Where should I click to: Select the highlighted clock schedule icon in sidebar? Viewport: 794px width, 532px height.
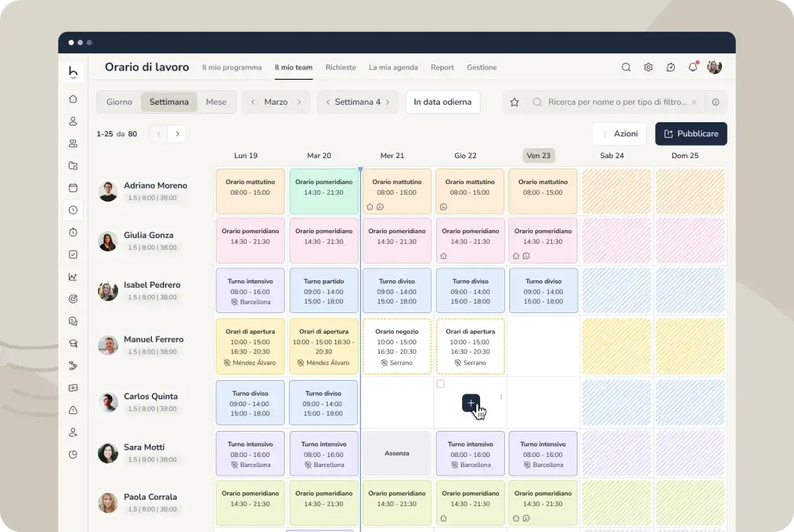click(x=73, y=210)
